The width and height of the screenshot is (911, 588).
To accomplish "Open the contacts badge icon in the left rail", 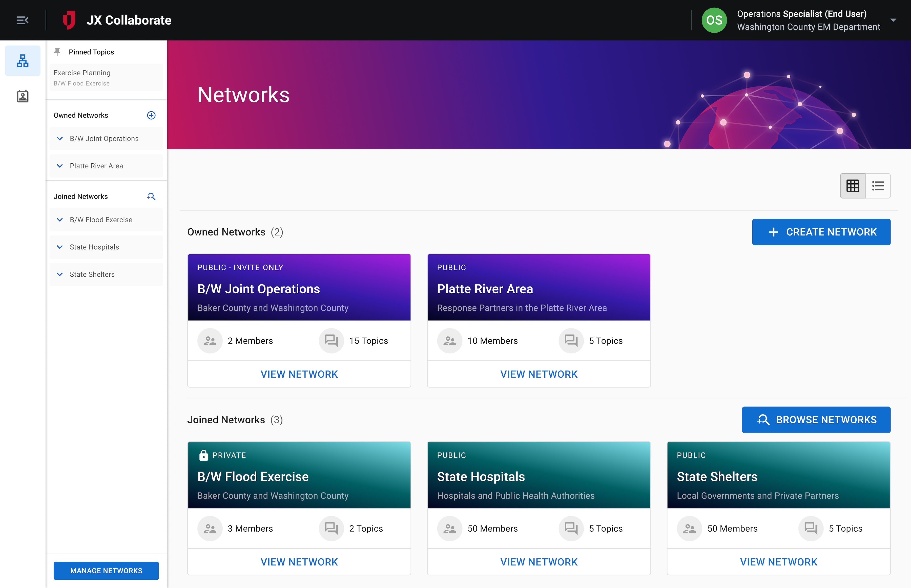I will click(x=23, y=96).
